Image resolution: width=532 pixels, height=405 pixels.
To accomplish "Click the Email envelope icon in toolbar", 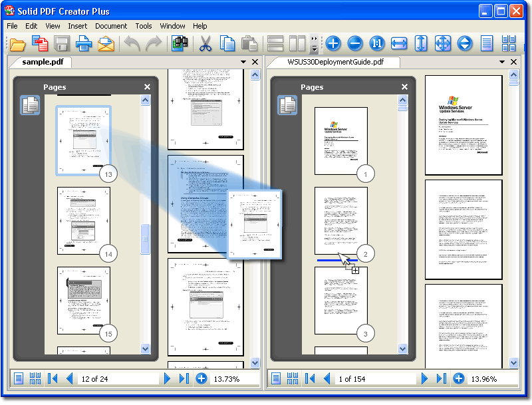I will pyautogui.click(x=106, y=45).
